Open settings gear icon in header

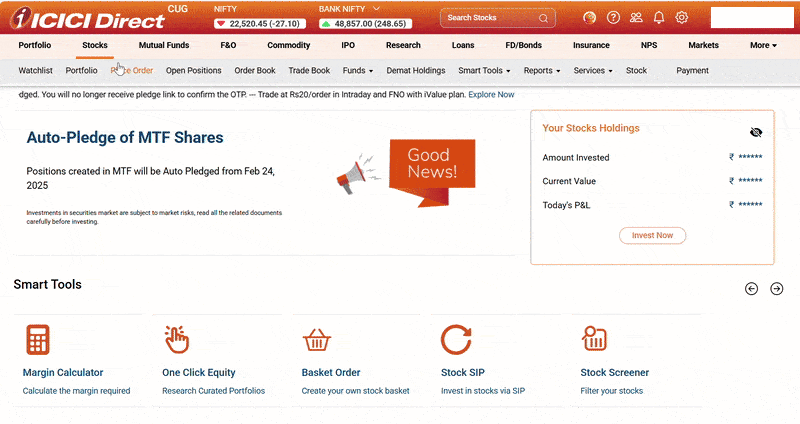pos(682,17)
